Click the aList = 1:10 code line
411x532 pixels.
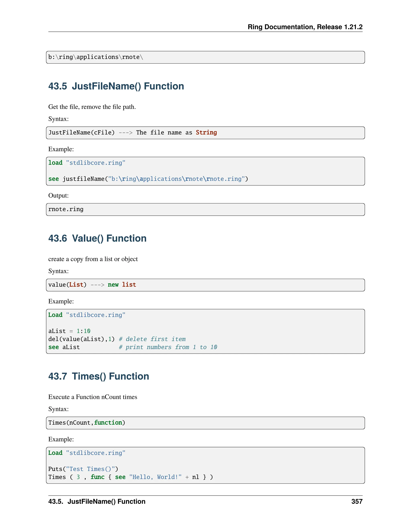(x=69, y=331)
